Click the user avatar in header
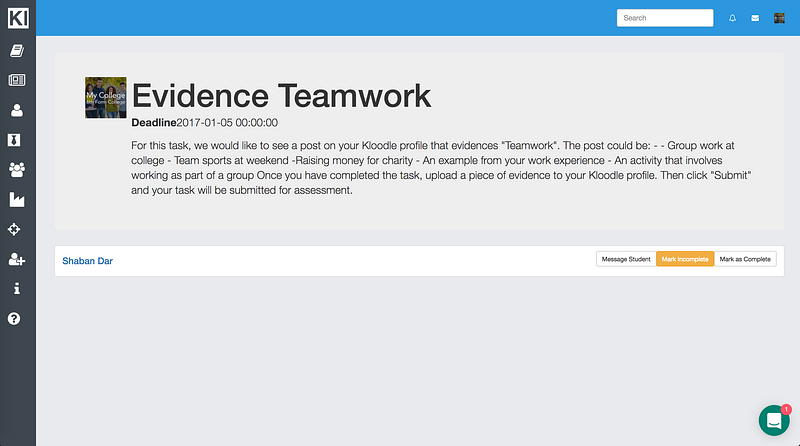Screen dimensions: 800x446 pyautogui.click(x=779, y=18)
